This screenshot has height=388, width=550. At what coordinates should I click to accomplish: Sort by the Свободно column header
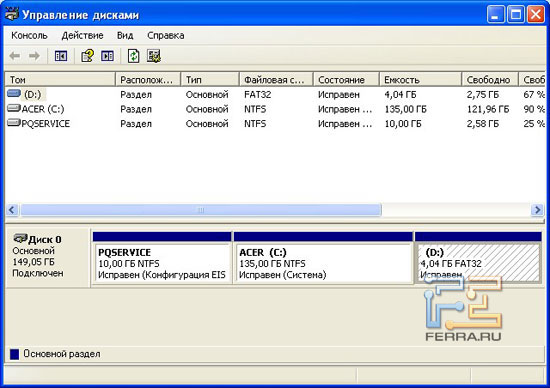click(490, 80)
